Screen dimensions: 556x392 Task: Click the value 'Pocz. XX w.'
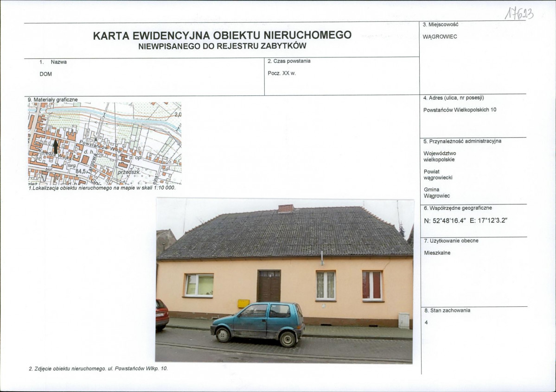281,73
